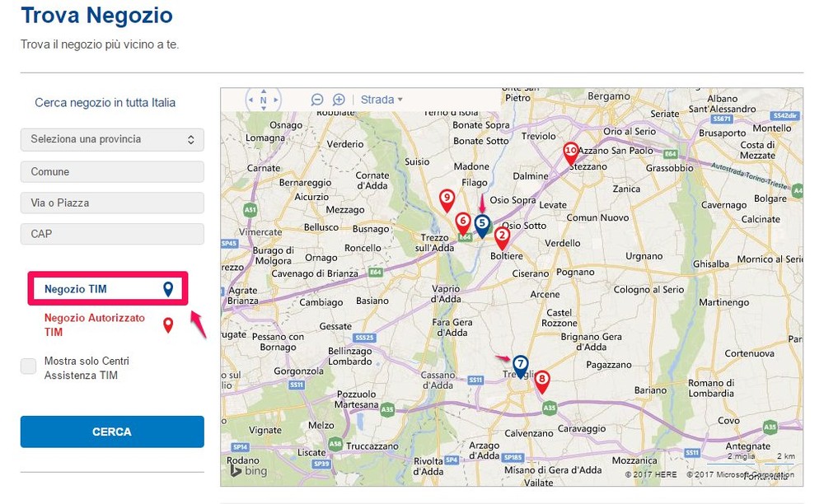Screen dimensions: 824x504
Task: Zoom in using the map plus button
Action: (x=339, y=100)
